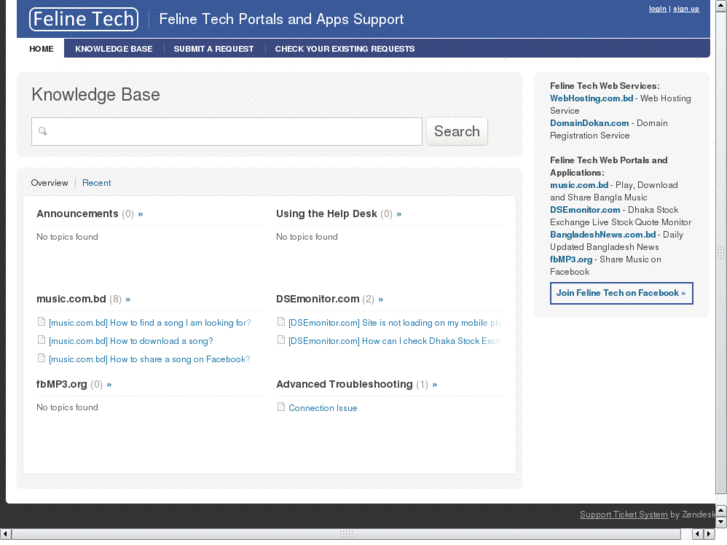Image resolution: width=727 pixels, height=545 pixels.
Task: Open CHECK YOUR EXISTING REQUESTS tab
Action: tap(344, 49)
